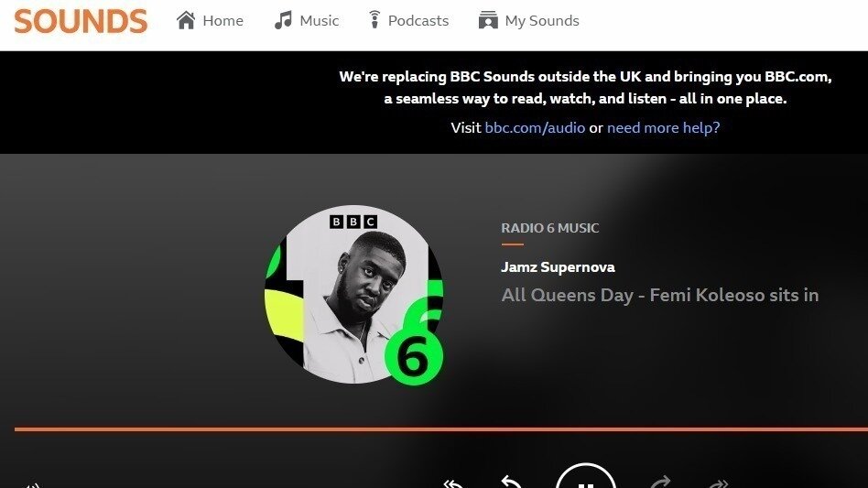This screenshot has width=868, height=488.
Task: Go to the Podcasts section
Action: 409,20
